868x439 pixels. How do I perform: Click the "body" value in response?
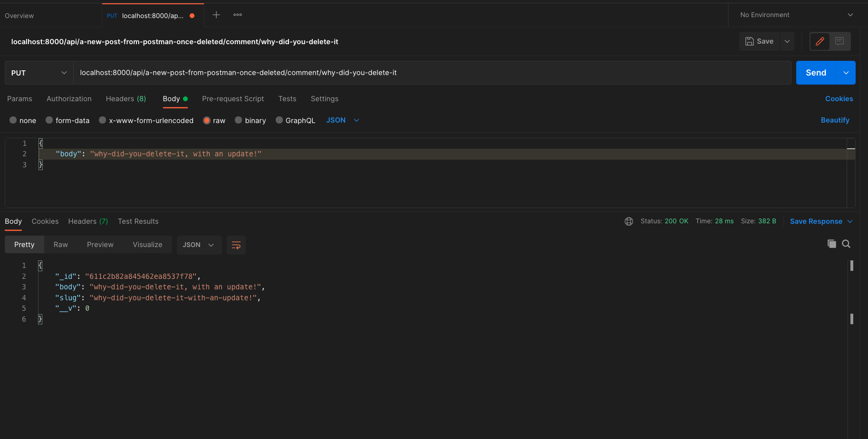175,287
